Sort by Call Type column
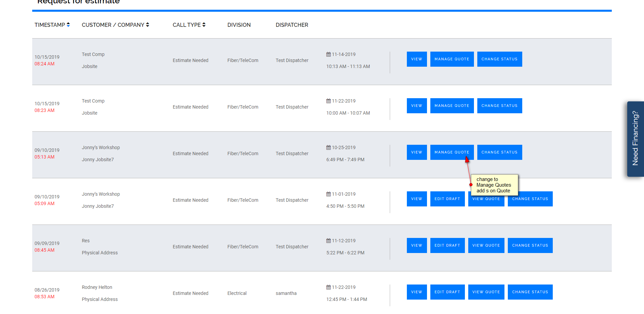644x314 pixels. pos(189,25)
